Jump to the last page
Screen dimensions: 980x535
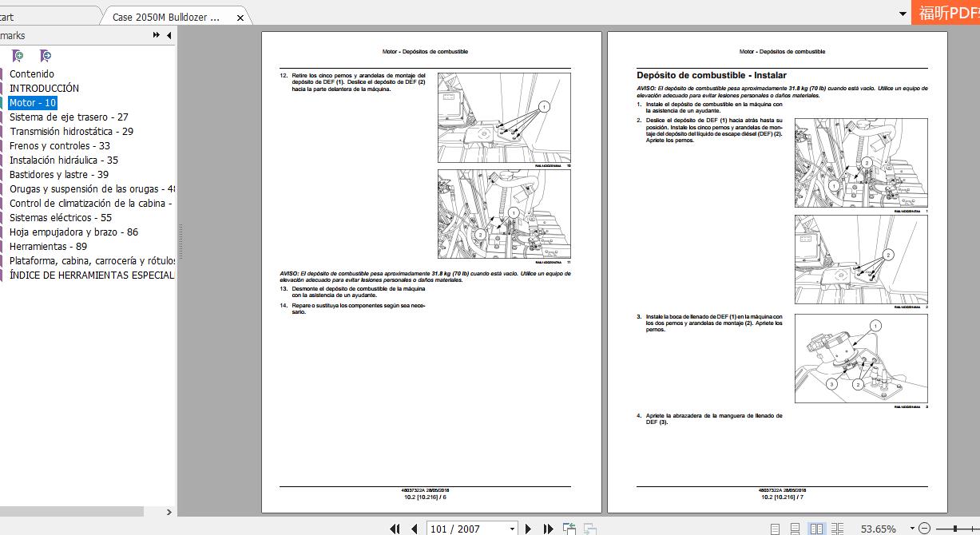point(549,529)
